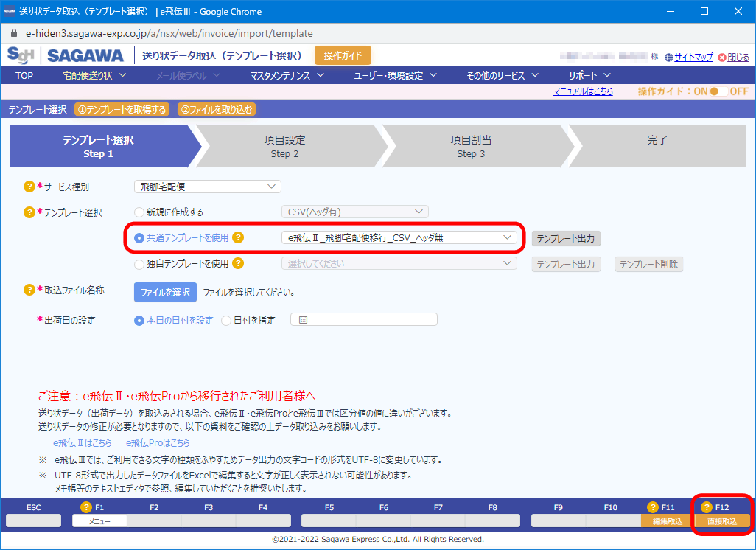
Task: Click the 閉じる link
Action: 738,58
